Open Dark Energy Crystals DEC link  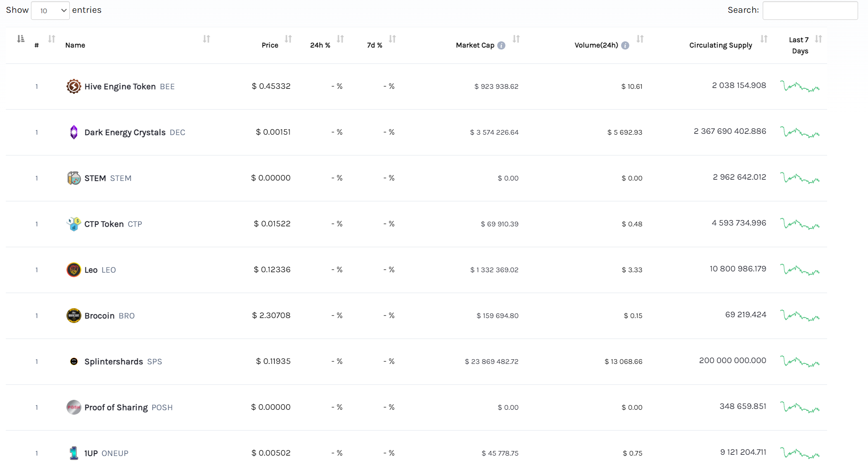[x=135, y=132]
